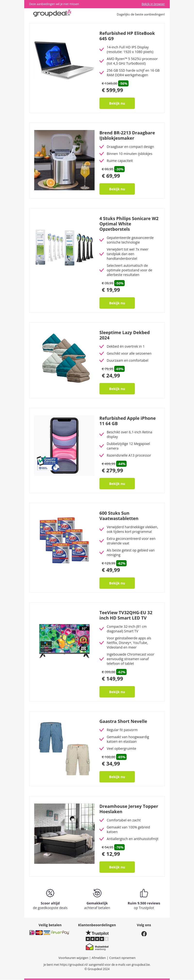Click the Trustpilot star logo
The height and width of the screenshot is (980, 194).
click(97, 933)
